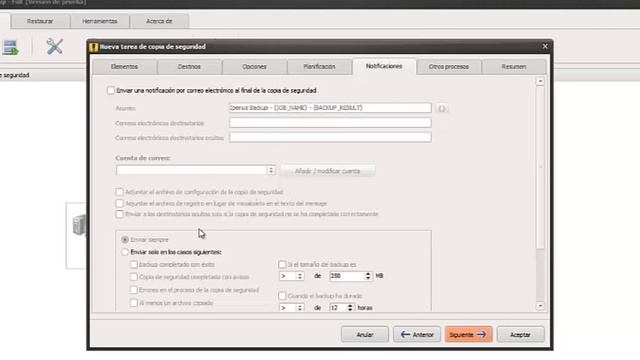The width and height of the screenshot is (640, 360).
Task: Switch to the Otros procesos tab
Action: 449,67
